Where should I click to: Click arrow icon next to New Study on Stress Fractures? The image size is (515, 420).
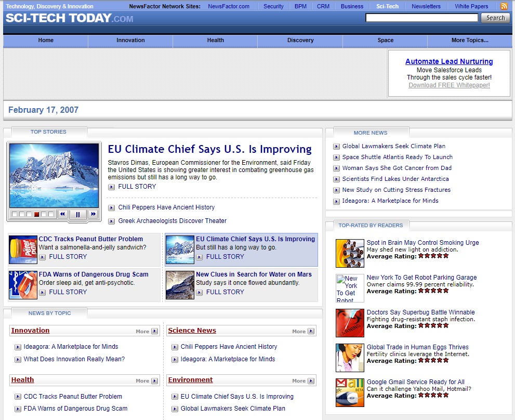click(336, 190)
